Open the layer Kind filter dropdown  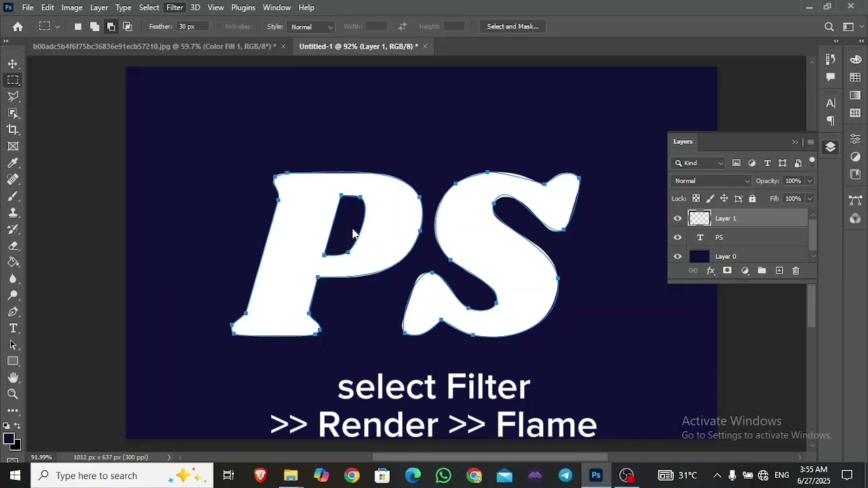click(x=698, y=163)
